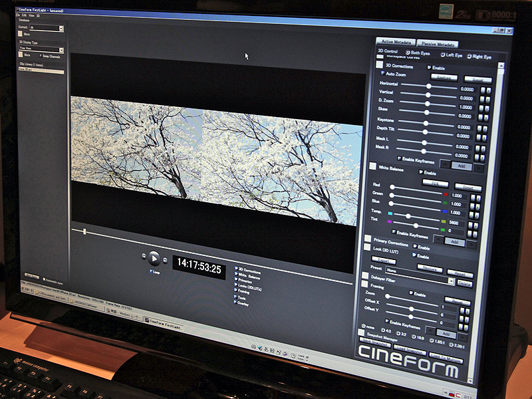Screen dimensions: 532x399
Task: Go to previous Framing keyframe arrow
Action: (x=430, y=330)
